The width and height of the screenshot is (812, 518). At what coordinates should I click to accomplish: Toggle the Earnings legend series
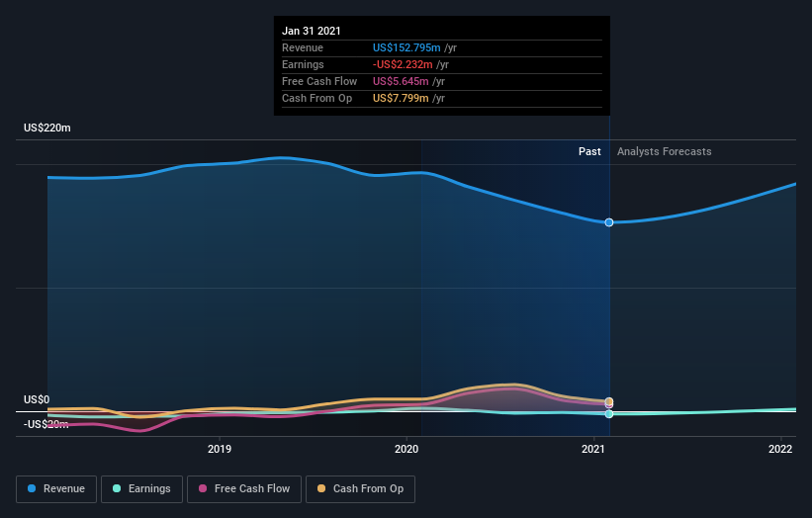click(x=141, y=489)
